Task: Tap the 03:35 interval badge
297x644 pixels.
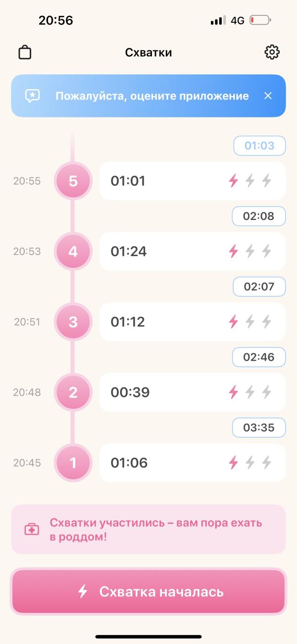Action: (x=259, y=427)
